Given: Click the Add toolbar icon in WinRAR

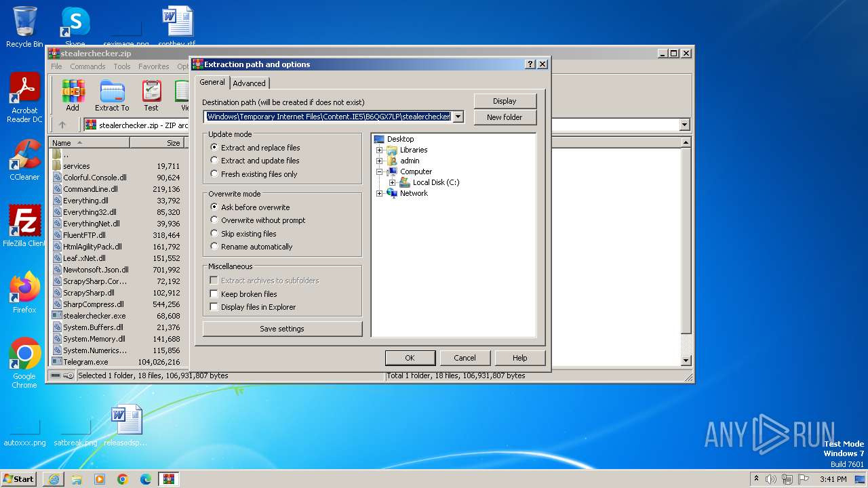Looking at the screenshot, I should tap(73, 96).
